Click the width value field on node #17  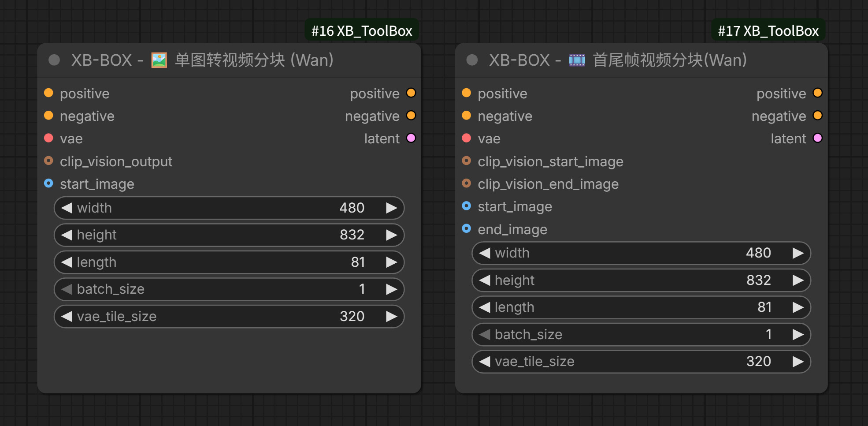click(641, 253)
